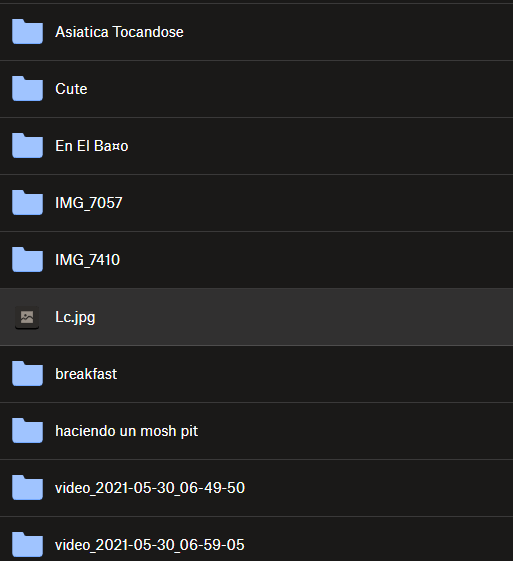513x561 pixels.
Task: Open the Asiatica Tocandose folder icon
Action: point(27,31)
